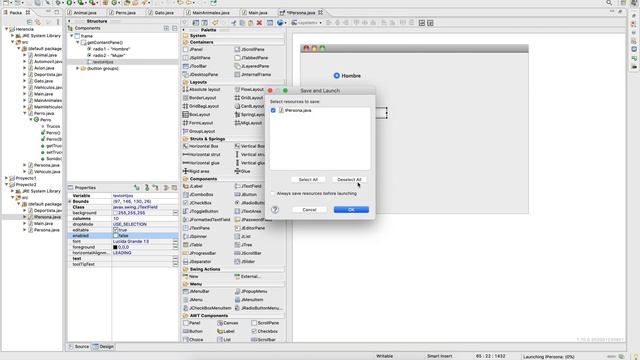Select Vehiculo.java in Package Explorer

43,172
